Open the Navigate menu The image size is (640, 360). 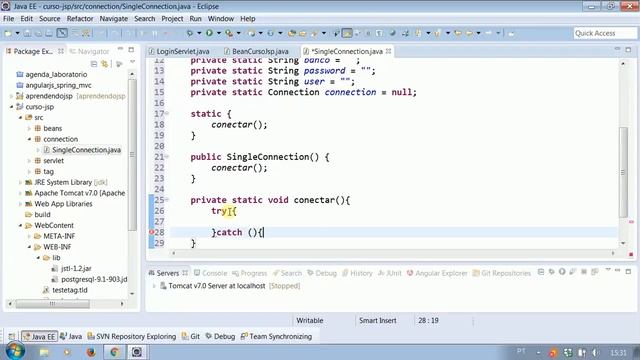click(x=113, y=19)
